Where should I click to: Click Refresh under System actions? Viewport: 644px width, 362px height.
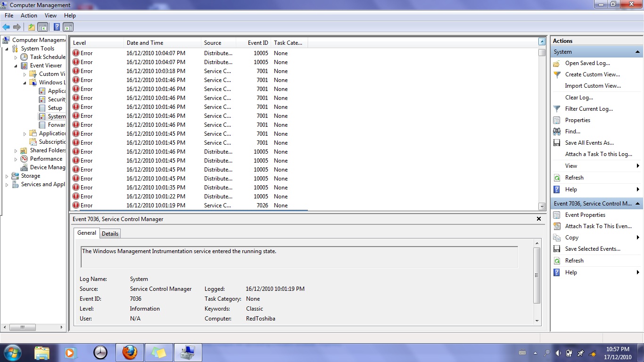pos(574,178)
